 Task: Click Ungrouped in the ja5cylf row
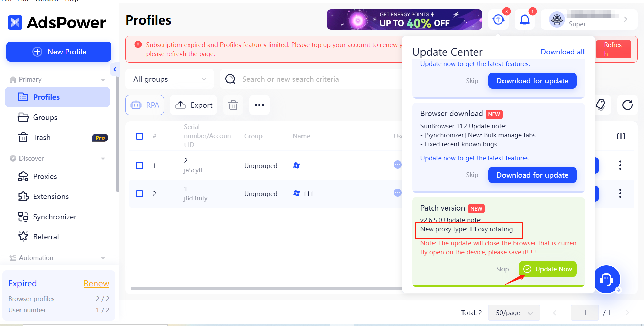pyautogui.click(x=261, y=166)
